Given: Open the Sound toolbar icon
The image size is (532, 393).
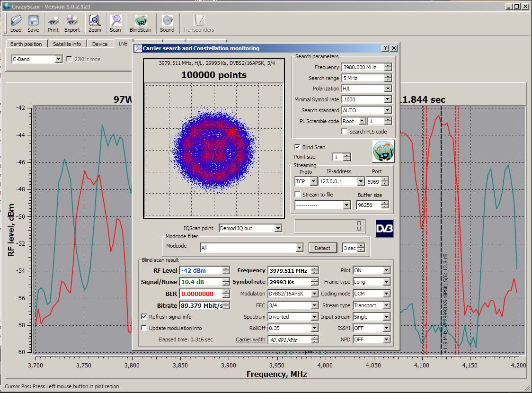Looking at the screenshot, I should [x=167, y=21].
